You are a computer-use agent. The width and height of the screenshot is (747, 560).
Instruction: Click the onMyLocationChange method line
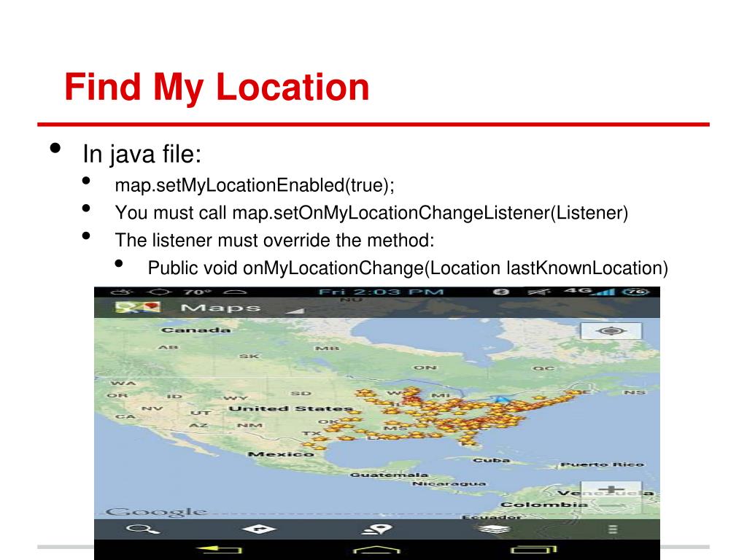tap(408, 268)
